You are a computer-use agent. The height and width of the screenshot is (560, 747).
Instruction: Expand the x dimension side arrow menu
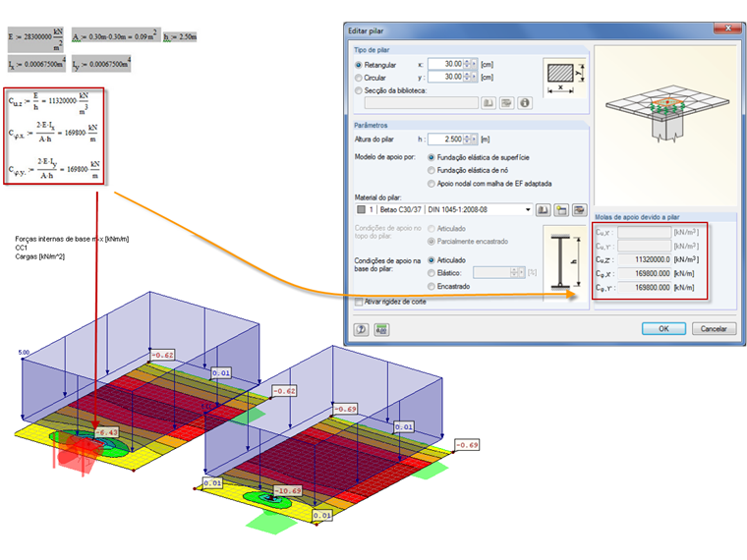[x=474, y=64]
